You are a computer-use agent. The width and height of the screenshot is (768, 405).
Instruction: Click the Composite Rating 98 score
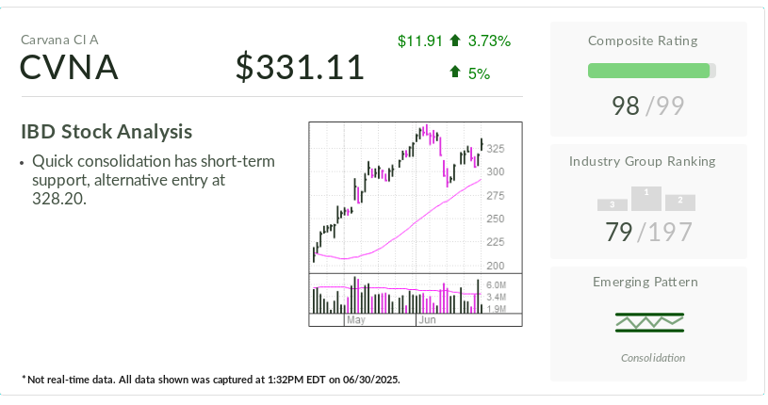[625, 106]
